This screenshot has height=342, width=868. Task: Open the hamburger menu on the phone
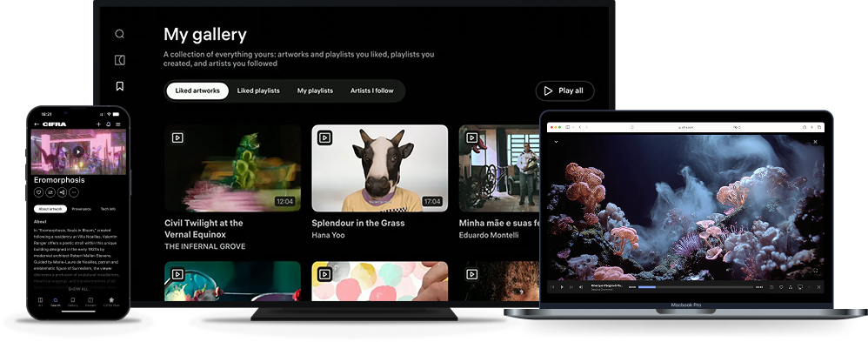click(118, 124)
